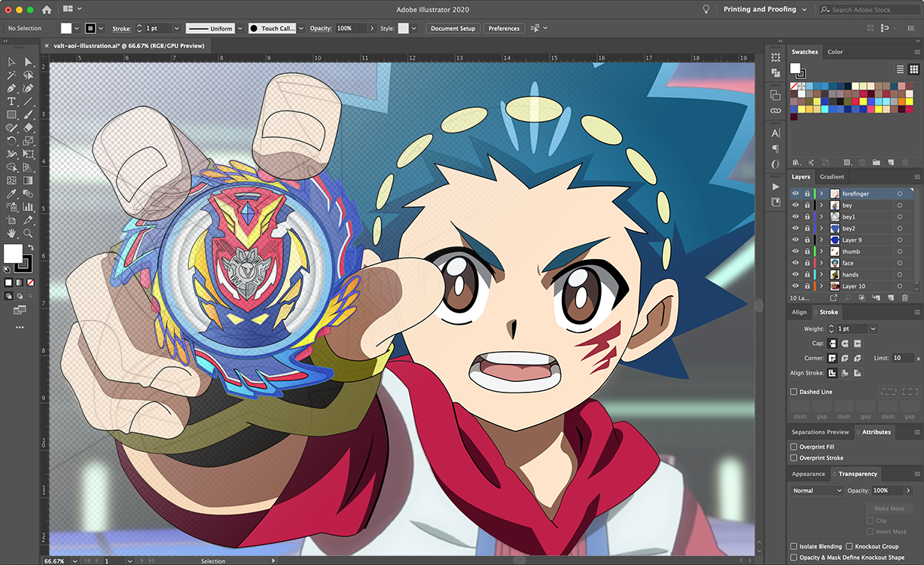Select the Mesh tool
This screenshot has width=924, height=565.
click(11, 181)
